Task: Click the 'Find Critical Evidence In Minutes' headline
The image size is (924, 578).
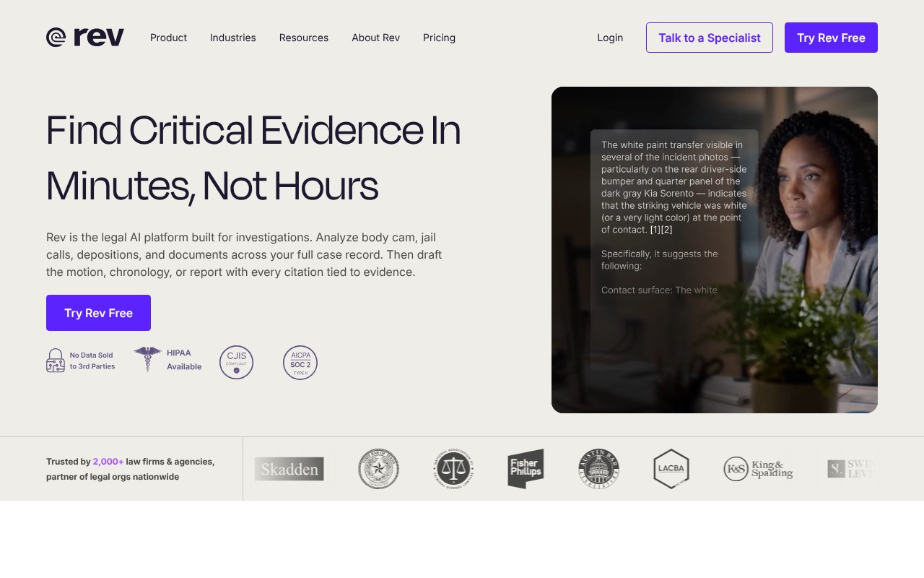Action: coord(253,158)
